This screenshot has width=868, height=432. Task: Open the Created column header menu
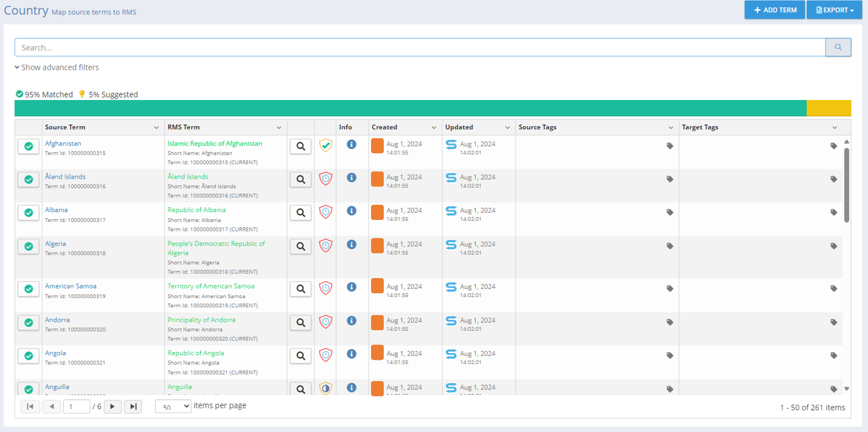pos(434,128)
